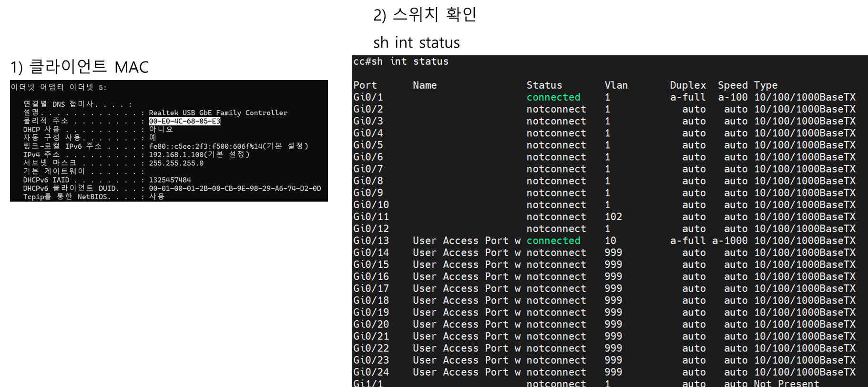Click the highlighted MAC address 00-E0-4C-68-05-E3
The height and width of the screenshot is (387, 868).
pyautogui.click(x=184, y=121)
